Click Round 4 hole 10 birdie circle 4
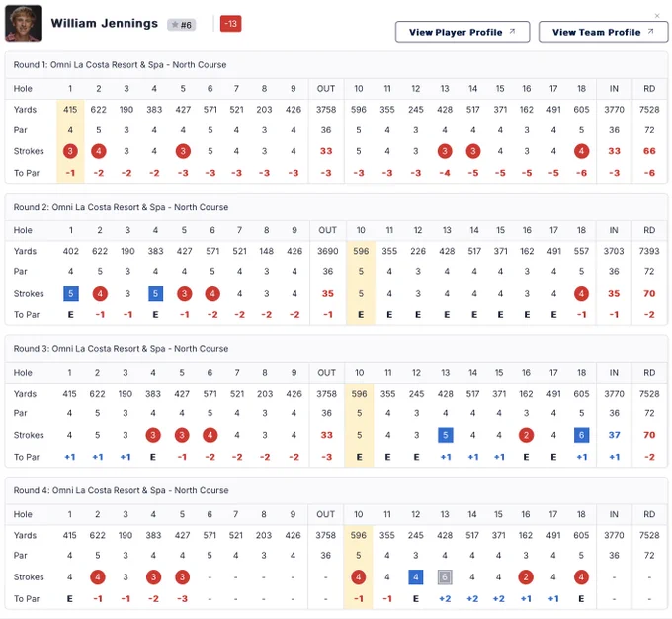672x619 pixels. 359,577
